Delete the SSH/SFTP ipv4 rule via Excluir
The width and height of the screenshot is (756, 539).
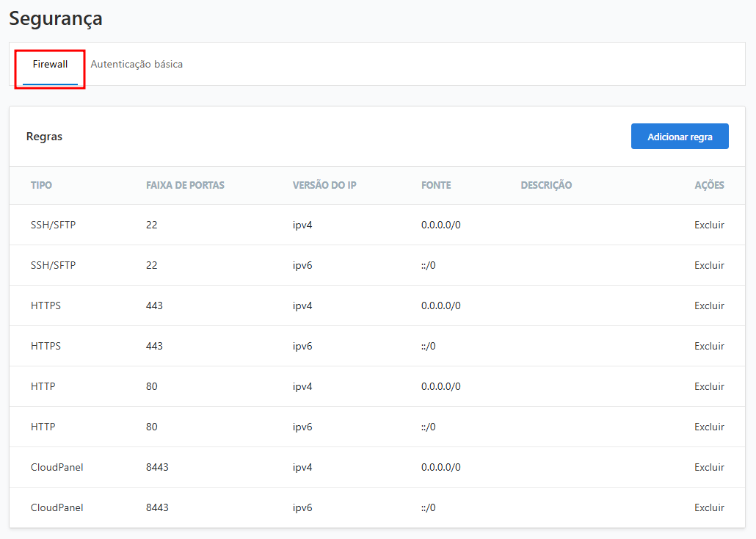pyautogui.click(x=708, y=225)
